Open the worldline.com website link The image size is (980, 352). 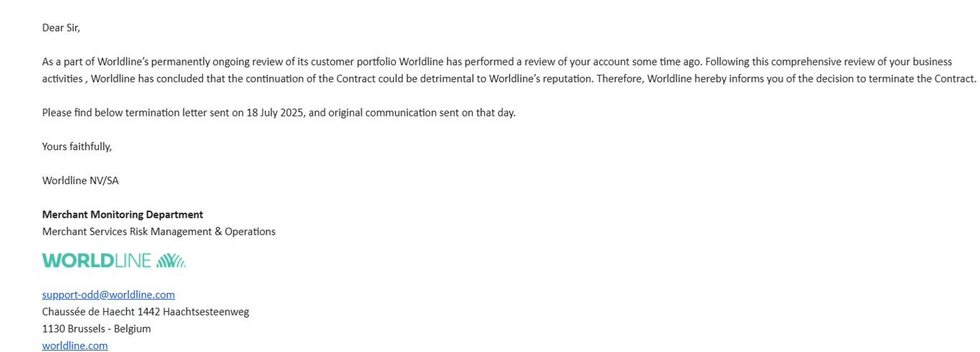pyautogui.click(x=75, y=346)
